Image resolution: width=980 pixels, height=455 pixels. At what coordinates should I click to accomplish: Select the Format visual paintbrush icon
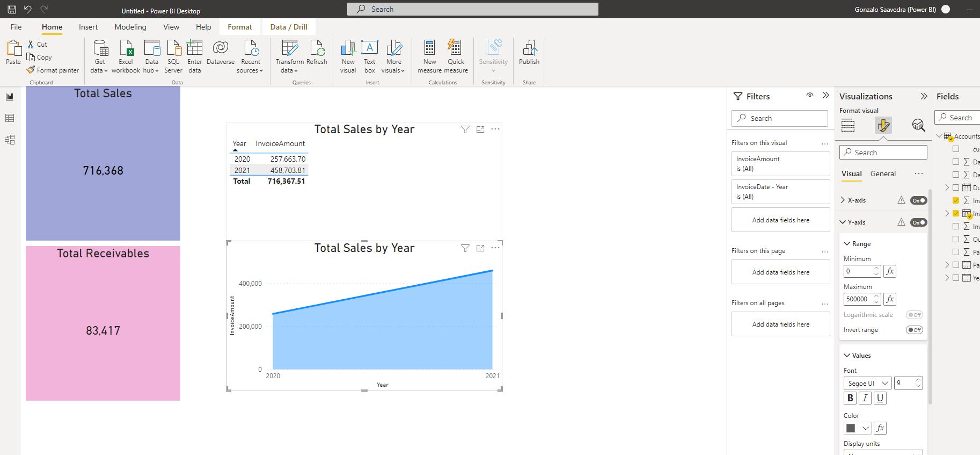[883, 126]
